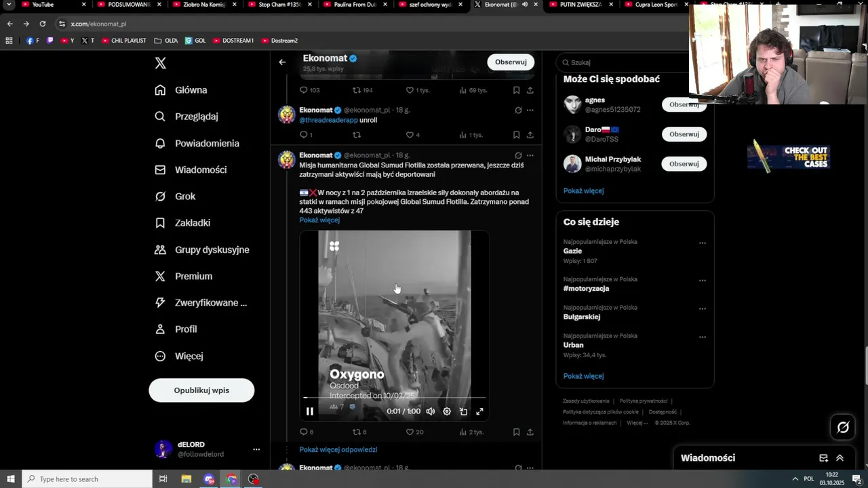The image size is (868, 488).
Task: Open Profil in the sidebar
Action: click(176, 329)
